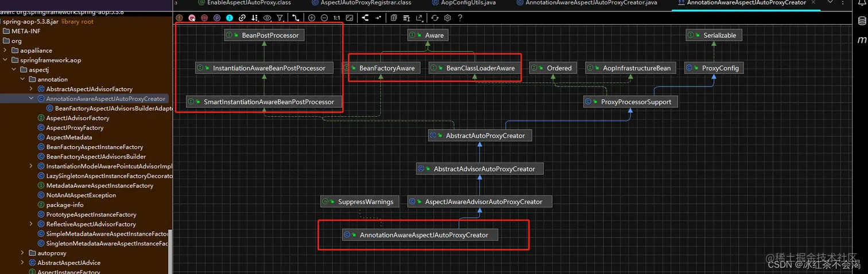Open the recent tabs dropdown chevron
Viewport: 868px width, 274px height.
click(x=831, y=3)
